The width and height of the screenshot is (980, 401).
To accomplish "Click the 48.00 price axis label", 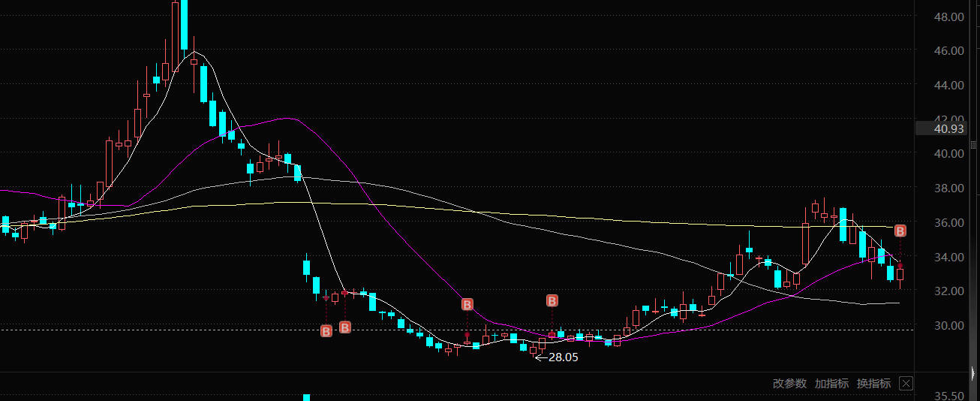I will [949, 17].
